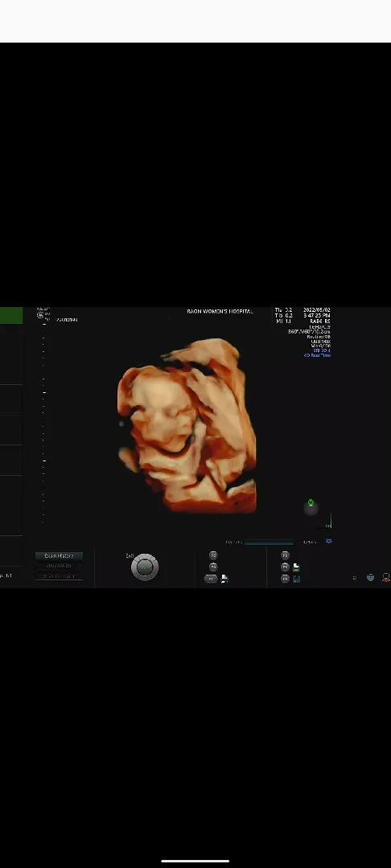Click the red-outlined icon at far bottom right
The height and width of the screenshot is (868, 391).
click(386, 577)
